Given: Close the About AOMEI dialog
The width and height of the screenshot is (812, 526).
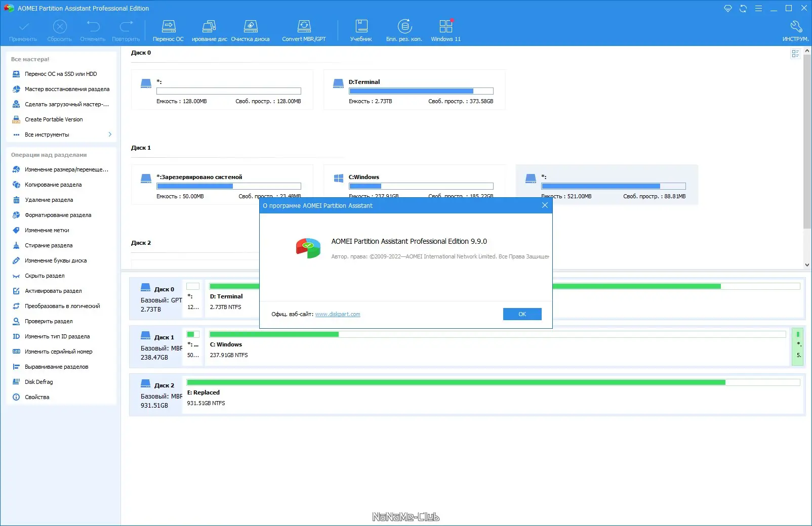Looking at the screenshot, I should pyautogui.click(x=545, y=205).
